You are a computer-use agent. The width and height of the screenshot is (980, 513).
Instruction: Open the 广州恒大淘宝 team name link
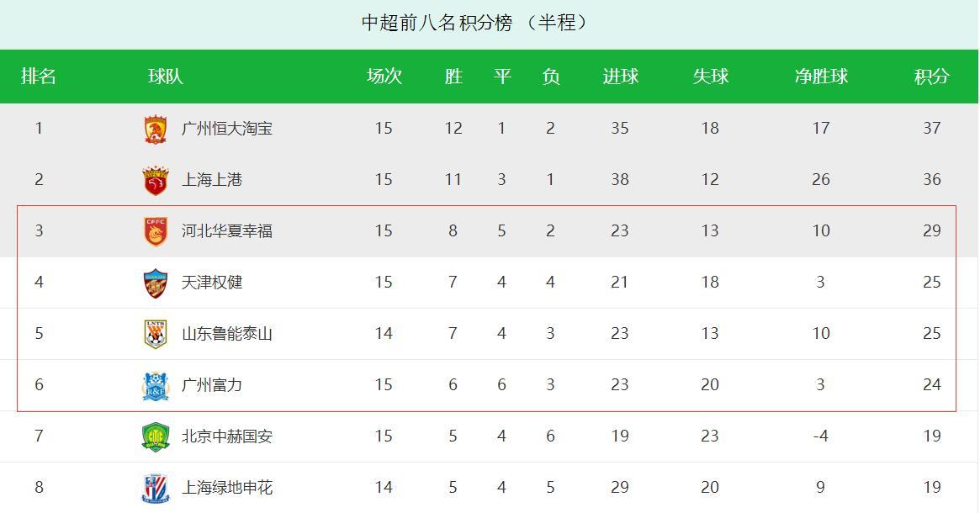pyautogui.click(x=227, y=129)
